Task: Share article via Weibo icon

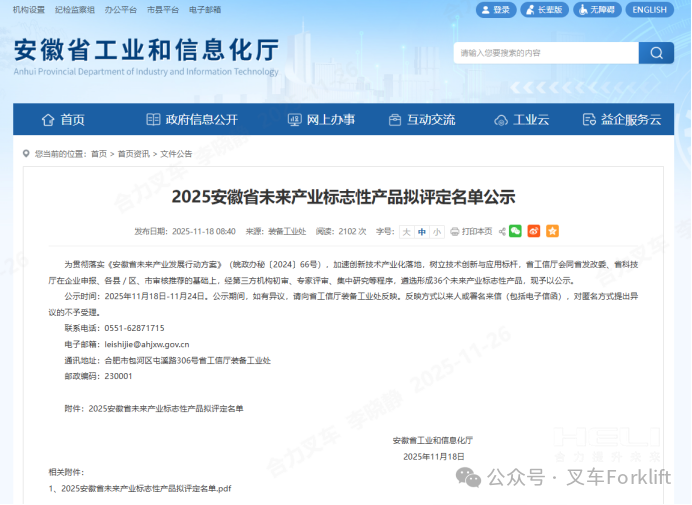Action: coord(534,231)
